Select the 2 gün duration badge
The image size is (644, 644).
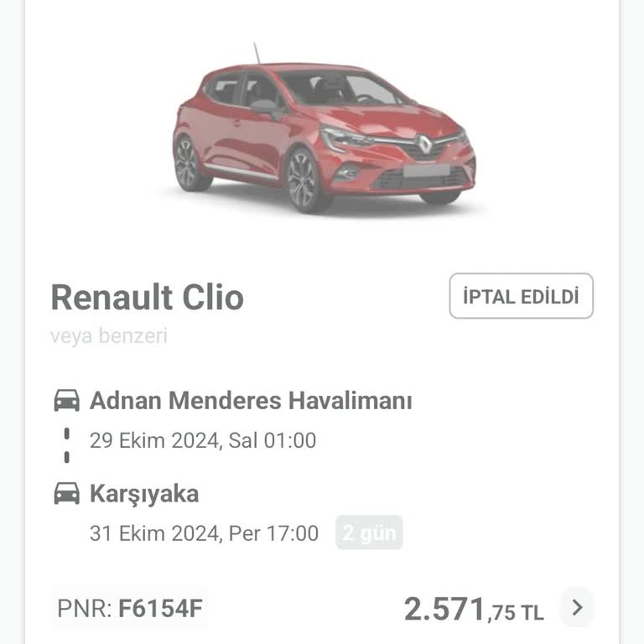(x=369, y=533)
